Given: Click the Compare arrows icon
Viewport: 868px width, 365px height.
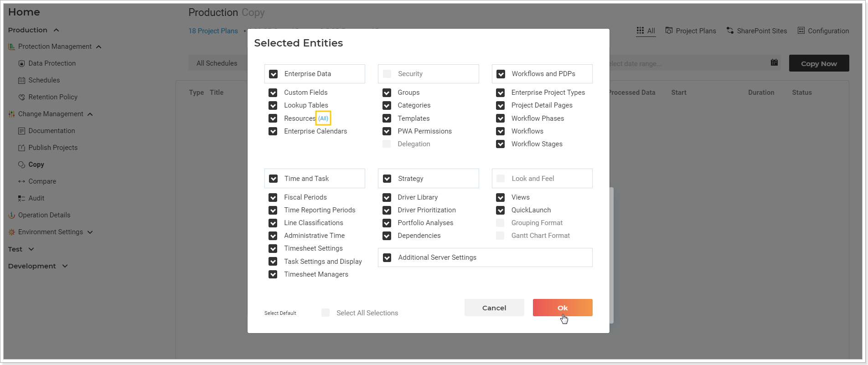Looking at the screenshot, I should (21, 181).
